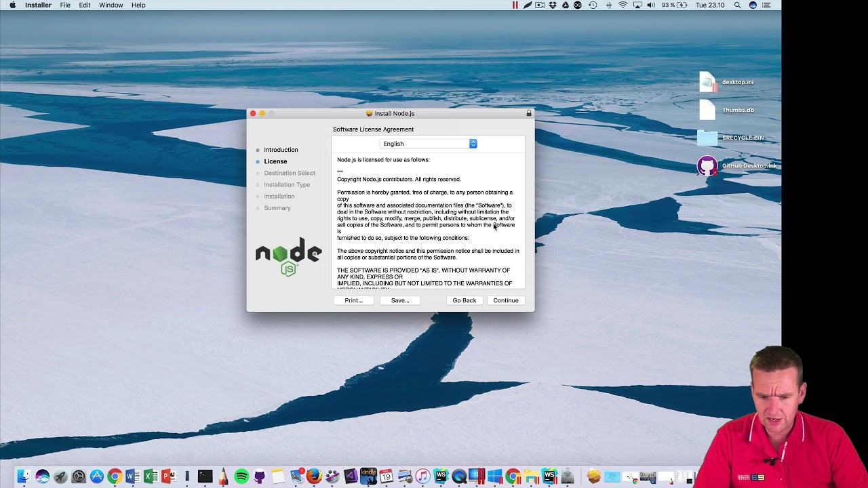Open Google Chrome from the dock

[x=115, y=476]
